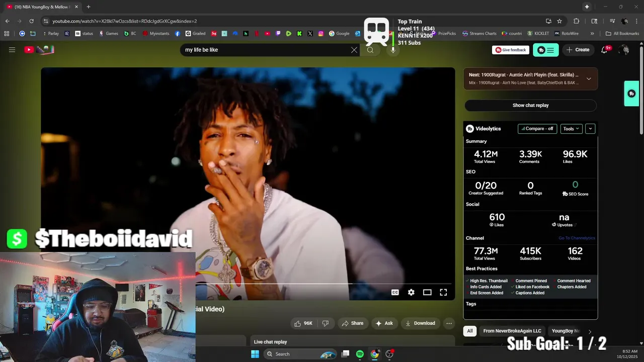The width and height of the screenshot is (644, 362).
Task: Open the Streams Charts bookmark
Action: (x=479, y=34)
